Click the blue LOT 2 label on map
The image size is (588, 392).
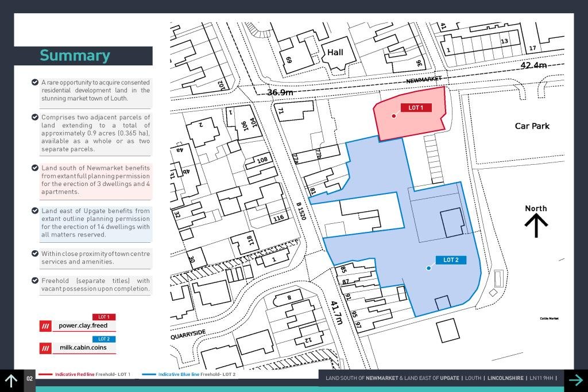[451, 260]
